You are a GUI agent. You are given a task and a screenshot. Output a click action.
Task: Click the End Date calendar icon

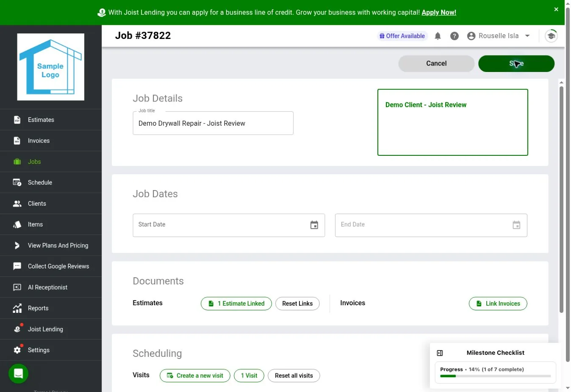point(516,225)
